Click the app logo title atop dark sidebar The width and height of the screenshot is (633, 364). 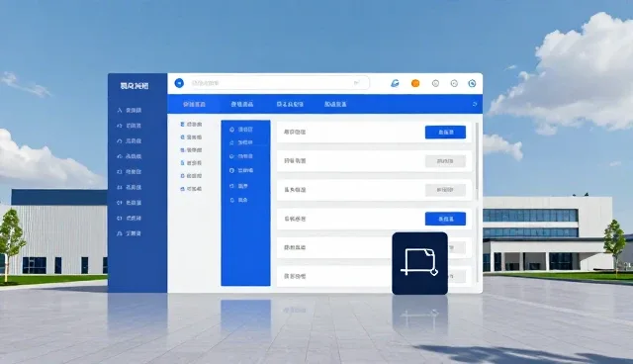point(135,86)
